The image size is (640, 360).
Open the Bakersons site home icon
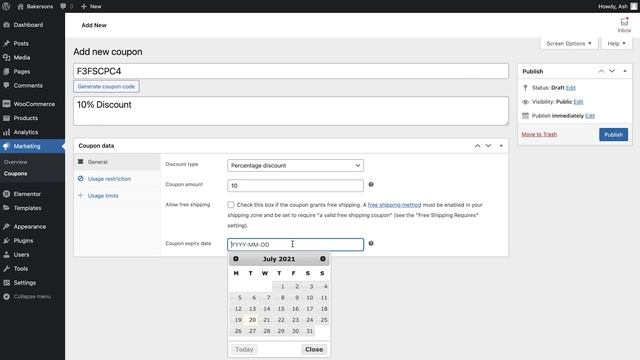pyautogui.click(x=20, y=6)
